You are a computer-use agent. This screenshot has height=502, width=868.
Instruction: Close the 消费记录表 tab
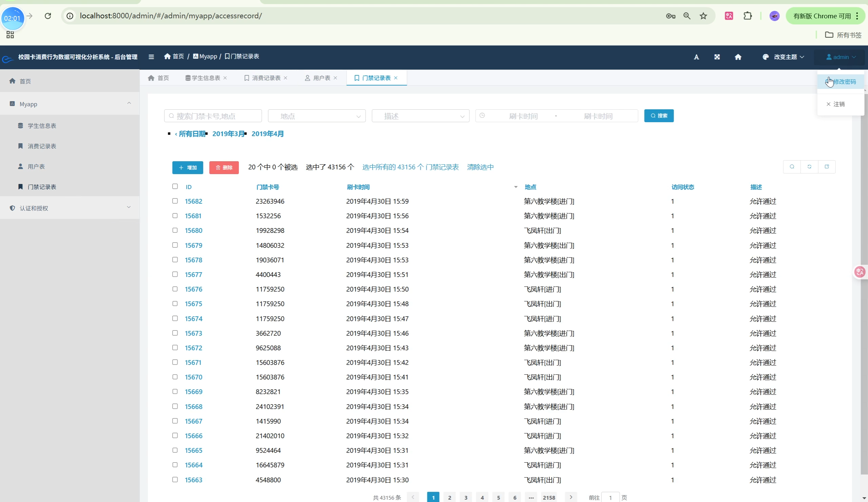(x=286, y=78)
